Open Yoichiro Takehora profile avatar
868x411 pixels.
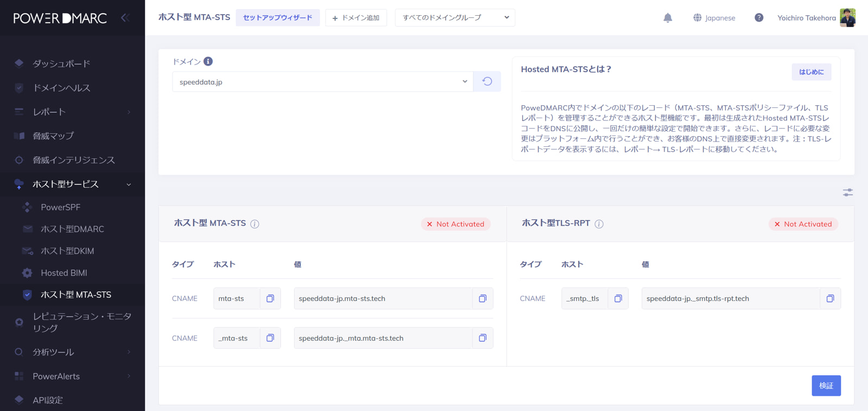[847, 18]
